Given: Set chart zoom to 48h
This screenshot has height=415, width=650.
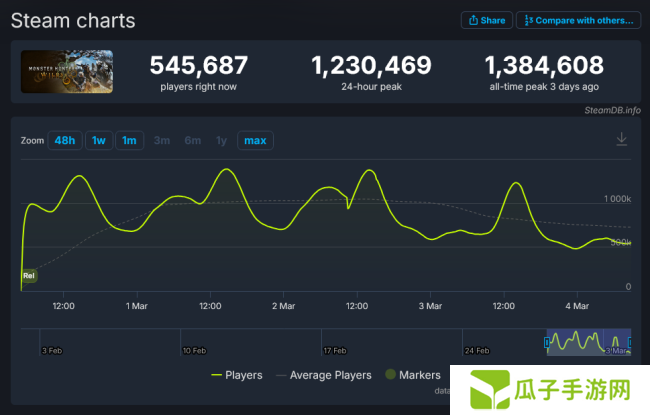Looking at the screenshot, I should click(x=65, y=141).
